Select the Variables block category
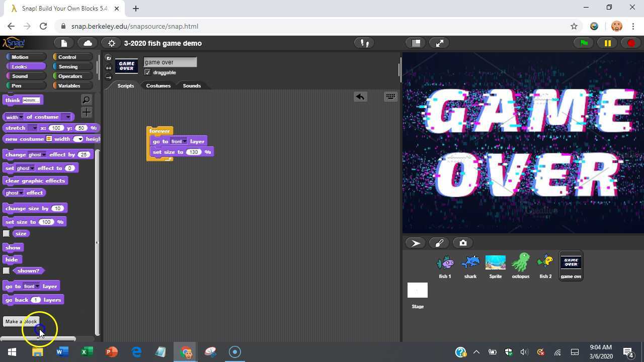The width and height of the screenshot is (644, 362). [x=72, y=85]
